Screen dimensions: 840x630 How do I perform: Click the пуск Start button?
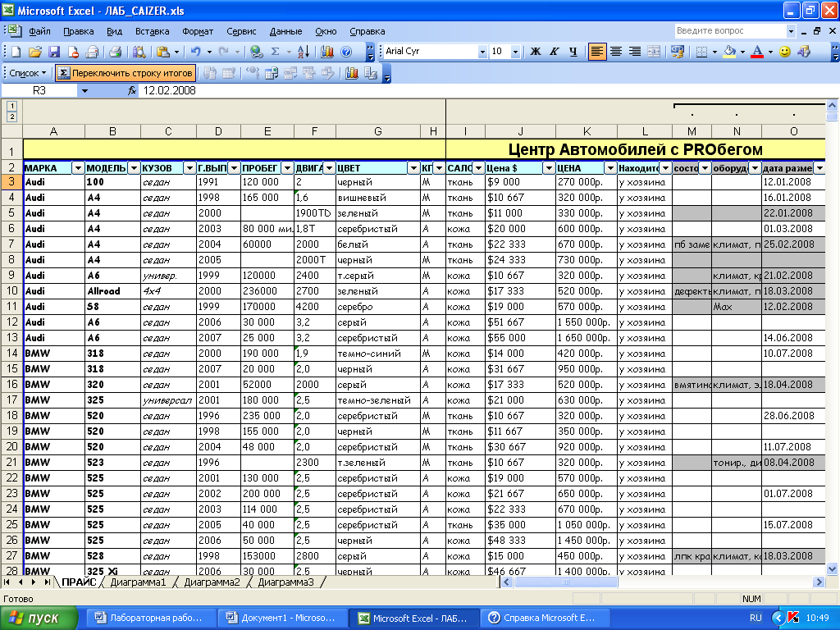click(x=39, y=618)
